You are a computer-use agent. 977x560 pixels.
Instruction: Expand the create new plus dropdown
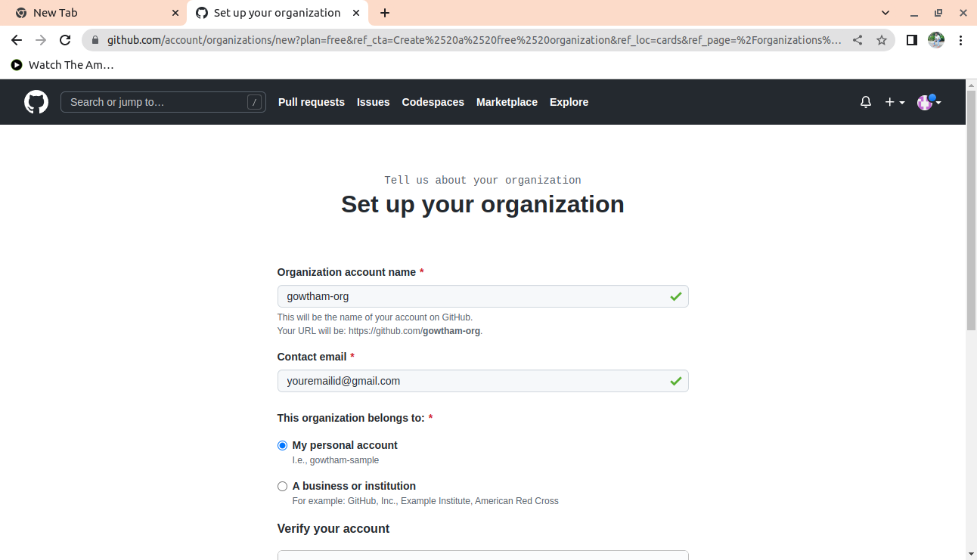pyautogui.click(x=895, y=102)
